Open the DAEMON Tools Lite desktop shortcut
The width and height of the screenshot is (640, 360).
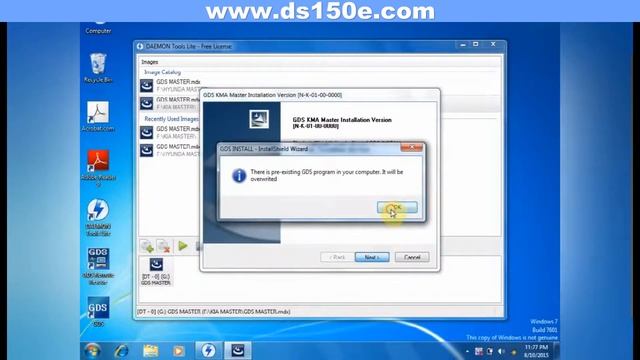click(98, 217)
